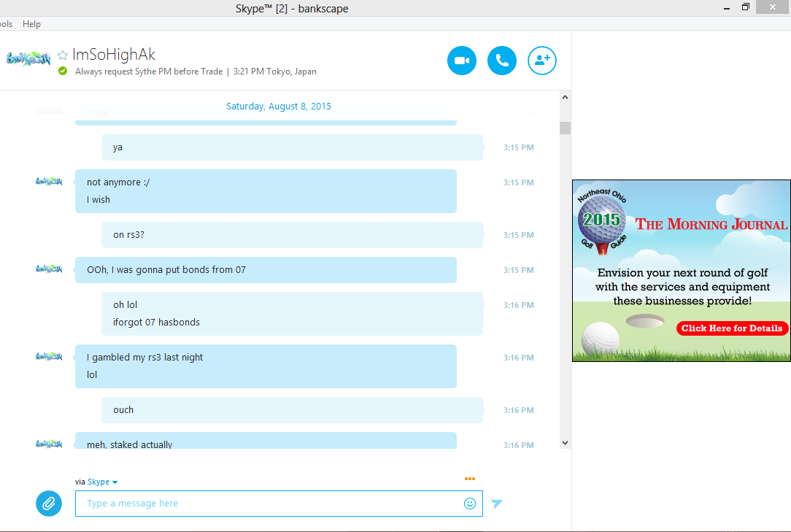Open The Morning Journal ad title

711,224
